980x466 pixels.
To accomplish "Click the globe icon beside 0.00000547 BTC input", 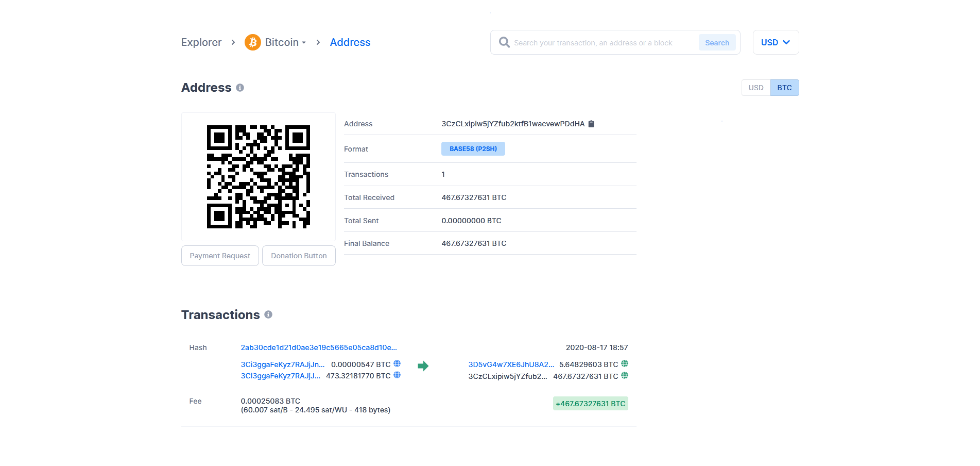I will pyautogui.click(x=397, y=363).
